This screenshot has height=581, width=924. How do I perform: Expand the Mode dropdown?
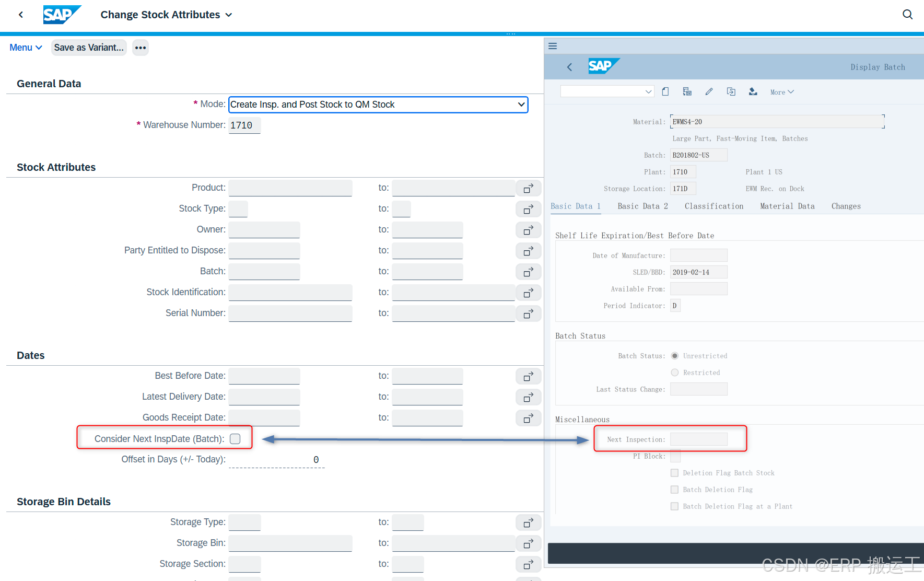point(521,104)
